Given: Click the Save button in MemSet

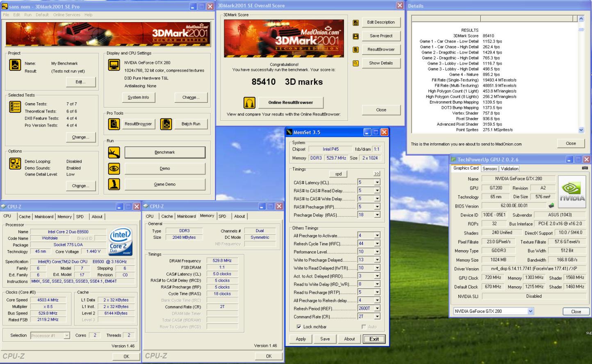Looking at the screenshot, I should [325, 339].
